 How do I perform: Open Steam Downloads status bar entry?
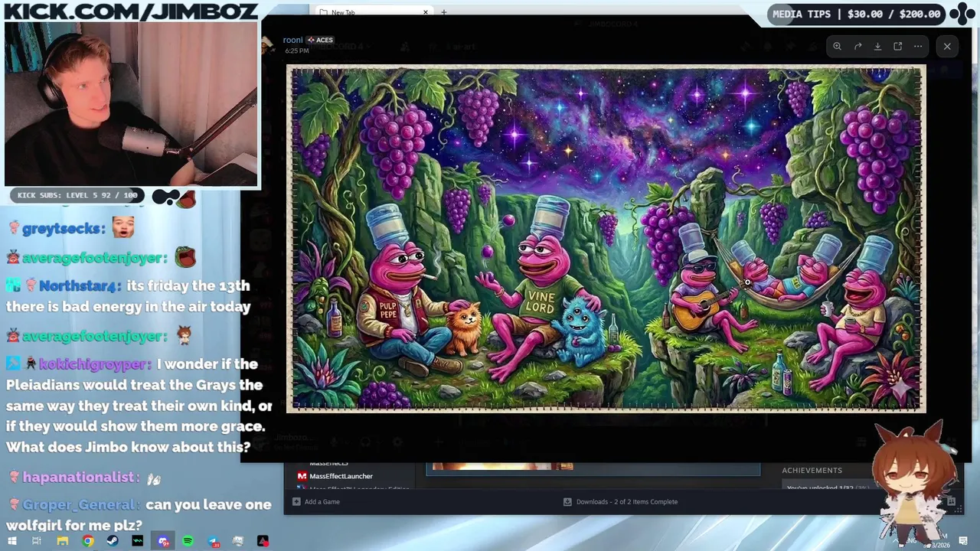pyautogui.click(x=620, y=502)
